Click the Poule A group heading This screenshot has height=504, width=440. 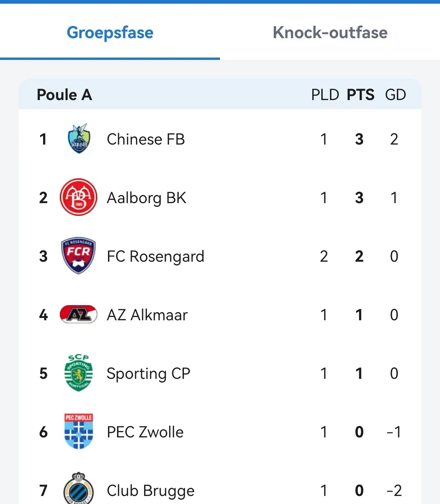(x=65, y=95)
